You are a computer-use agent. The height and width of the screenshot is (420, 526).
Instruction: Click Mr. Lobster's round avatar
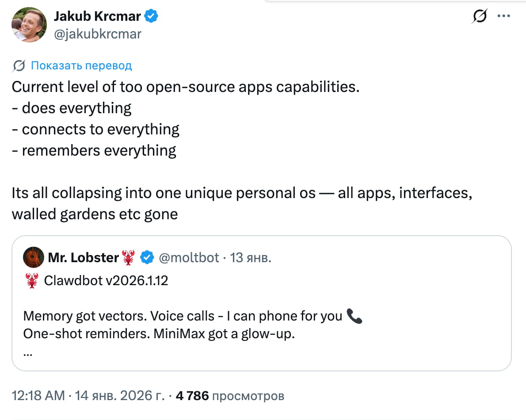point(33,258)
